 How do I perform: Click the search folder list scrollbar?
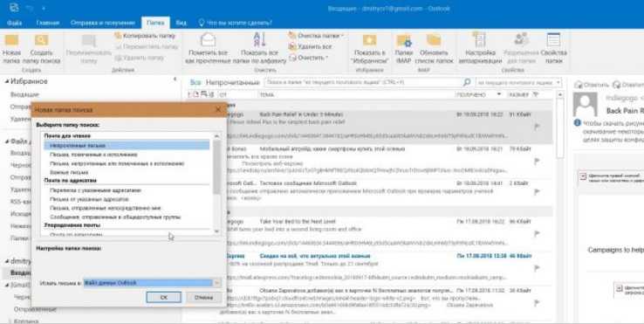(x=217, y=183)
